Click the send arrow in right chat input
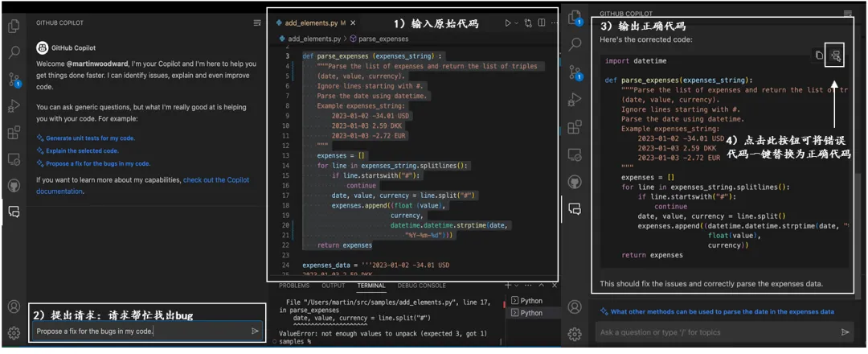 click(845, 332)
